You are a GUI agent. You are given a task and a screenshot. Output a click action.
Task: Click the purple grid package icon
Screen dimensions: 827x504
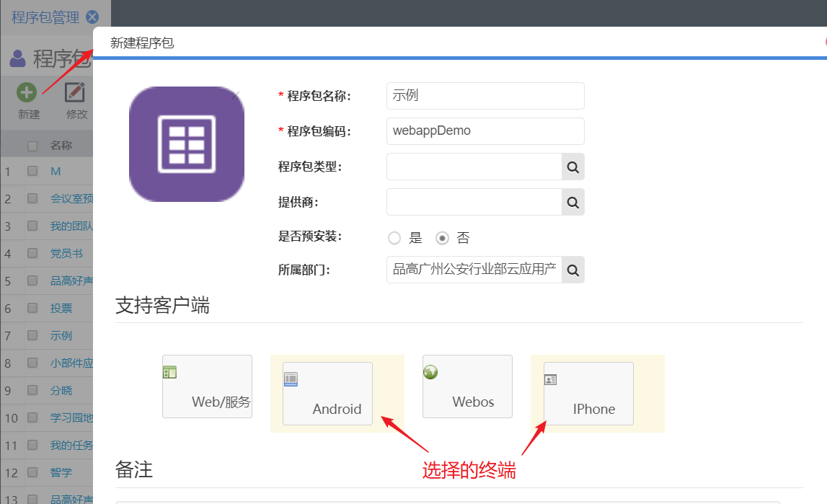pos(187,143)
